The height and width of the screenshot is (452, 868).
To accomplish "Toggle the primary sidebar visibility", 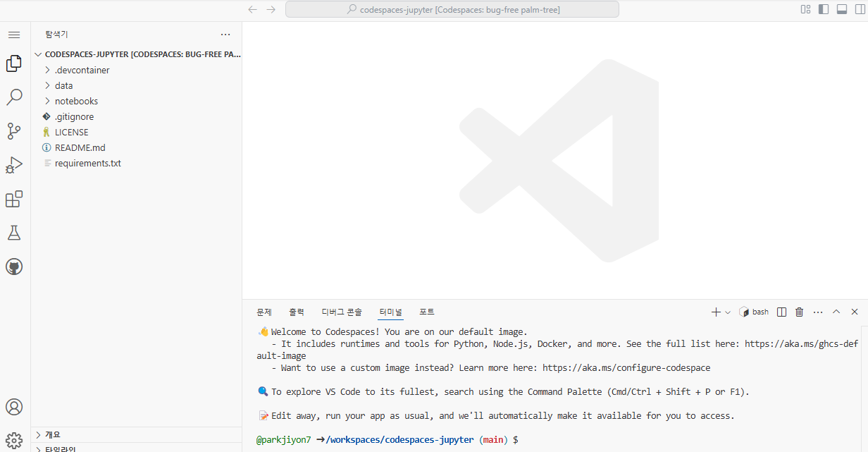I will [824, 9].
